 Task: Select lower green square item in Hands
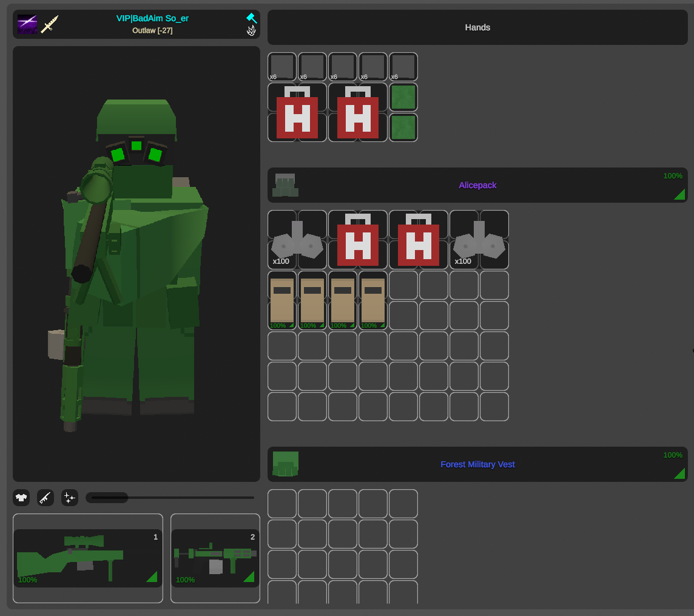[403, 127]
